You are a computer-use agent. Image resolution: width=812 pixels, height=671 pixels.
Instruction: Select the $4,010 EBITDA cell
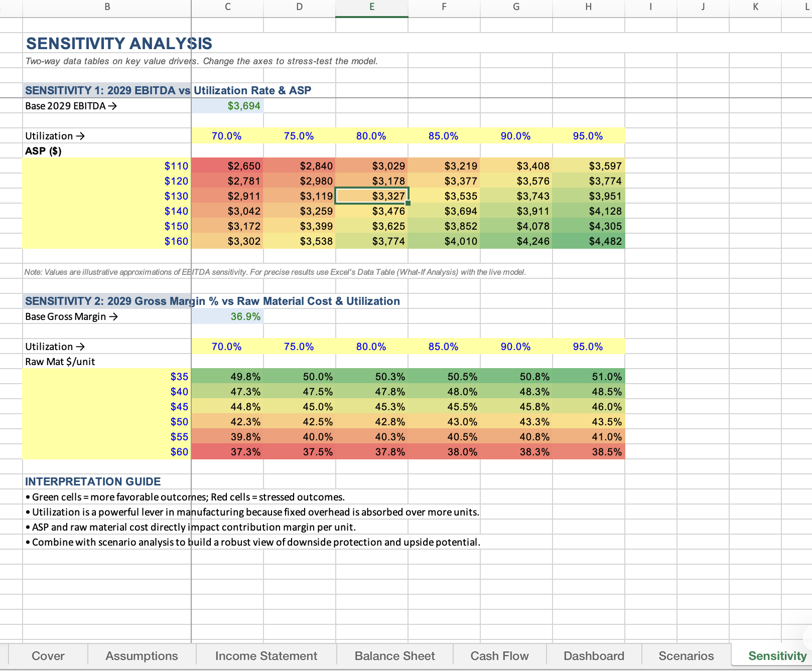444,241
